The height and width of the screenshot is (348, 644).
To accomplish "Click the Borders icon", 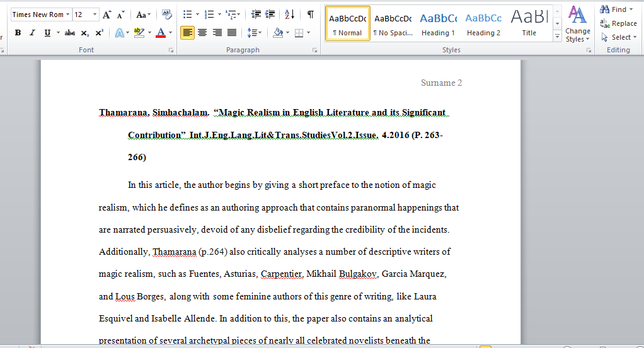I will tap(299, 33).
